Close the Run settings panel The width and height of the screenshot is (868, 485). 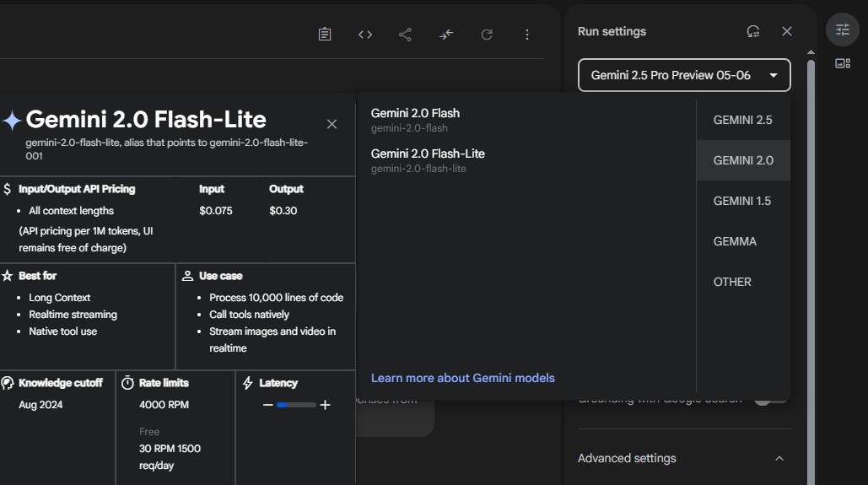(787, 31)
